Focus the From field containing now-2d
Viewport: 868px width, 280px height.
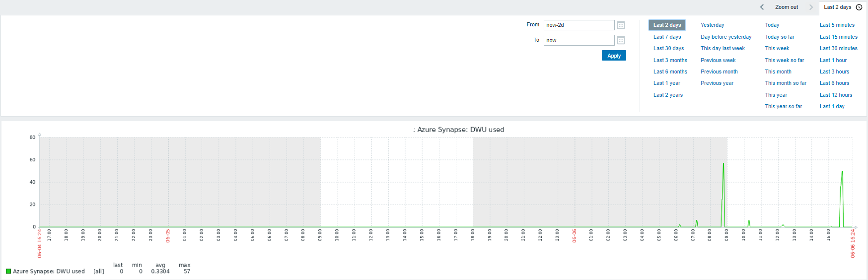579,25
